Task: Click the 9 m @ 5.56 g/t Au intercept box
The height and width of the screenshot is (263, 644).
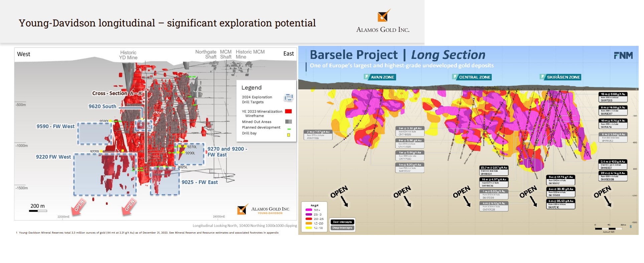Action: (410, 144)
